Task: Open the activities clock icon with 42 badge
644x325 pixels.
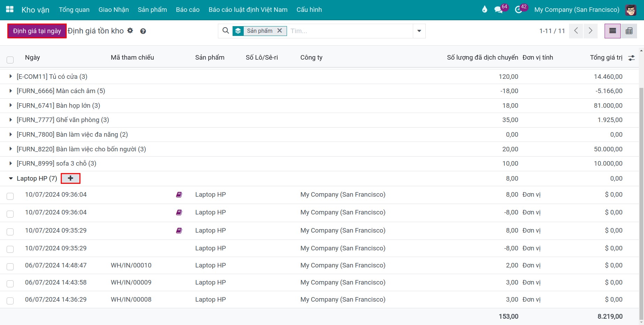Action: [x=518, y=10]
